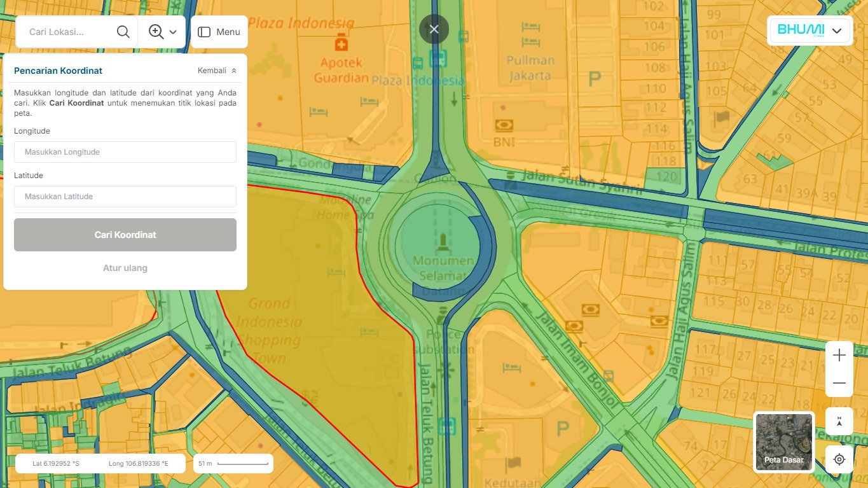Image resolution: width=868 pixels, height=488 pixels.
Task: Click the Longitude input field
Action: coord(125,152)
